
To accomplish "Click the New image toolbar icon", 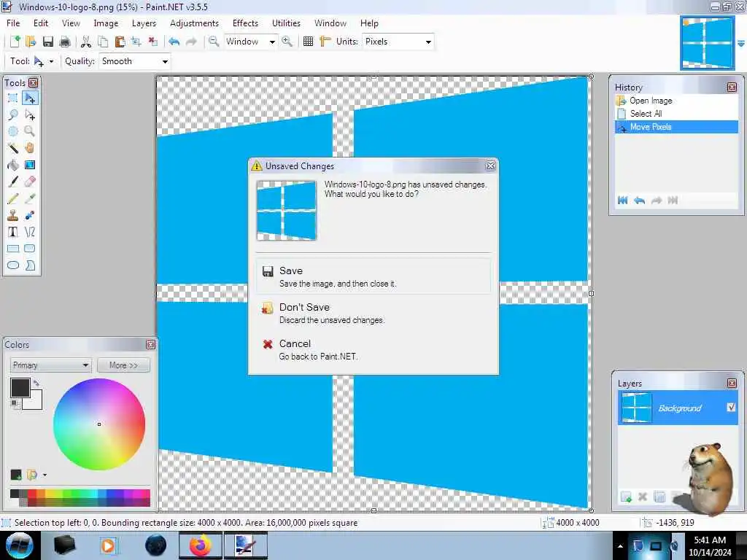I will pos(15,42).
